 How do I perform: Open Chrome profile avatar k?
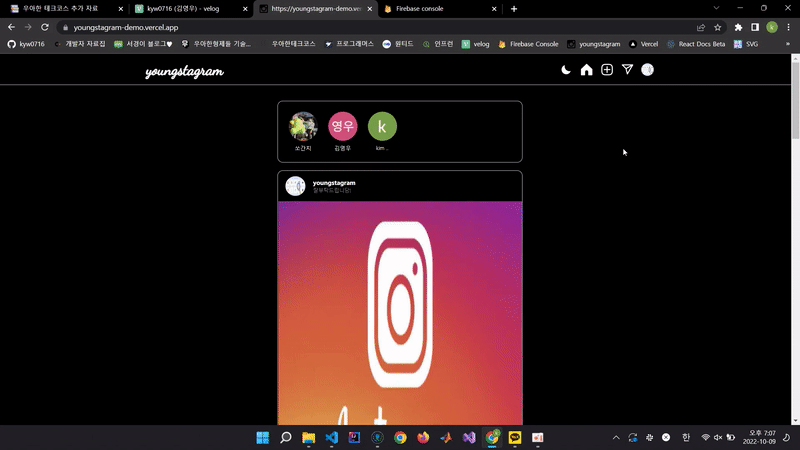point(772,28)
